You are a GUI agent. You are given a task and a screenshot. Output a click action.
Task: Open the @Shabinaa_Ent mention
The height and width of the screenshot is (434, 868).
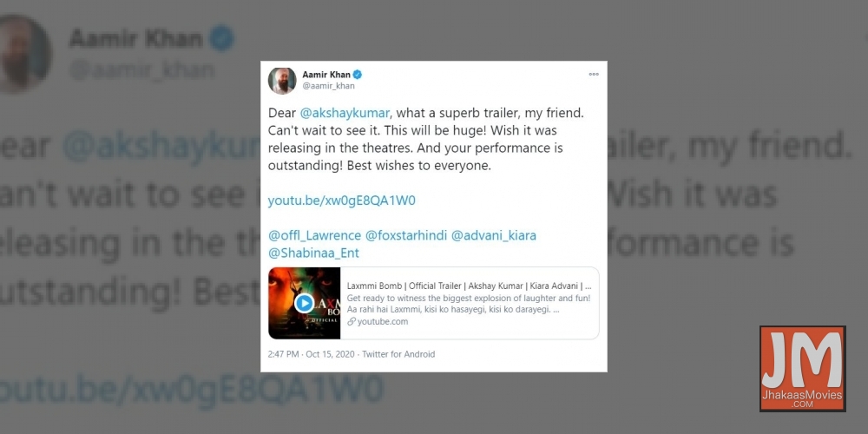point(313,253)
